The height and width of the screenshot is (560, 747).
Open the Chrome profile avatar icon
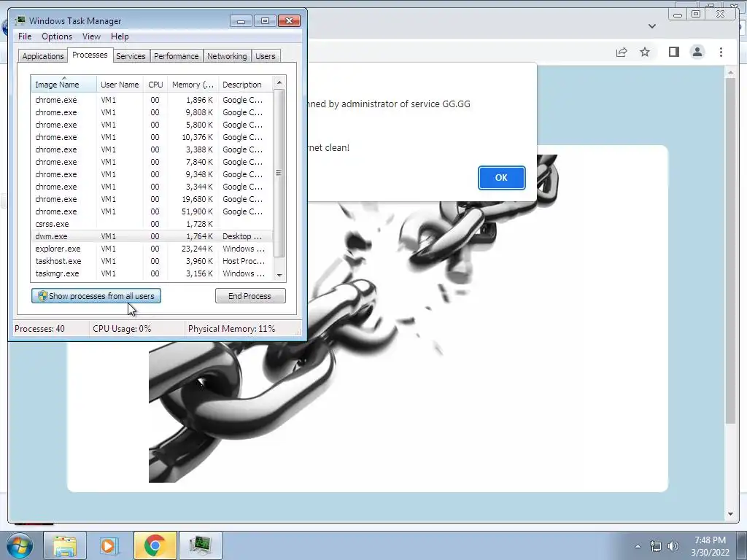[x=697, y=52]
